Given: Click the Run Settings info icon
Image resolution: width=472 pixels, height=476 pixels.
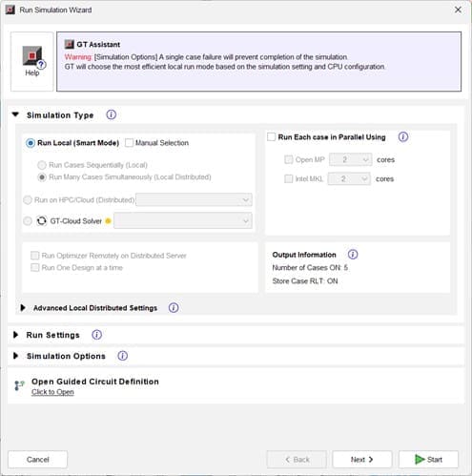Looking at the screenshot, I should [96, 335].
